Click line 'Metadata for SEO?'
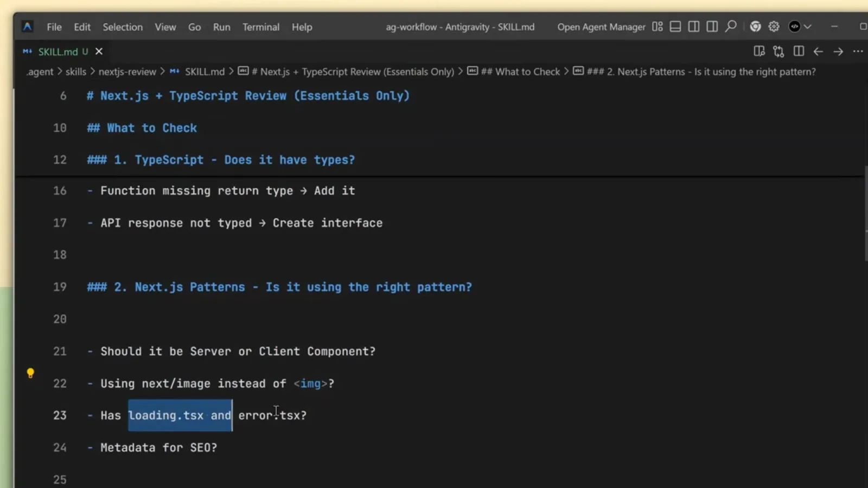868x488 pixels. coord(158,447)
